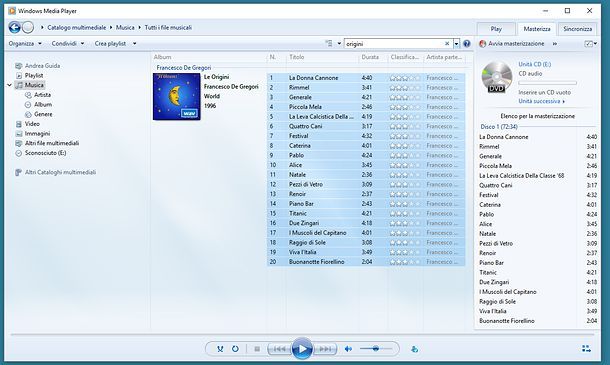
Task: Click the Francesco De Gregori artist header
Action: point(184,68)
